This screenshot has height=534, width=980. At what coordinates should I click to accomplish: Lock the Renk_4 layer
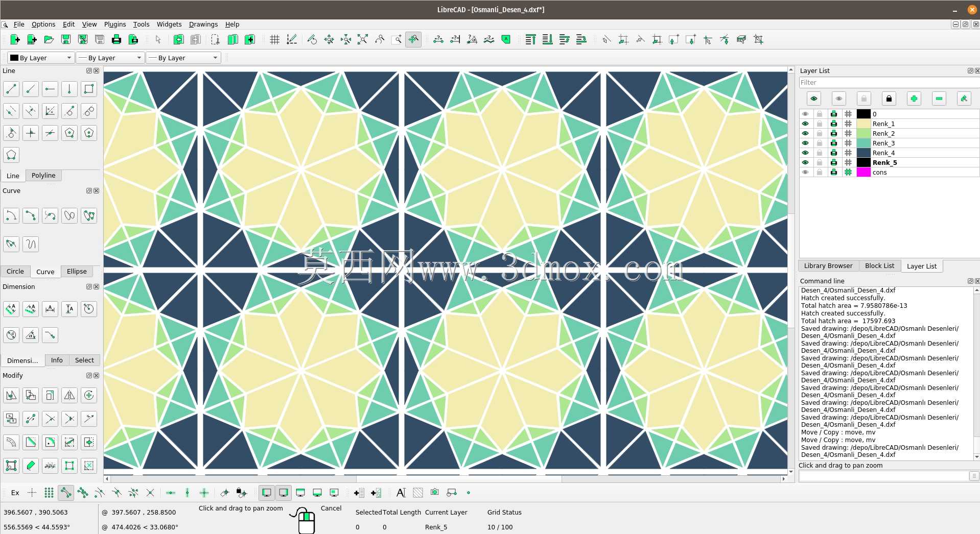[x=820, y=153]
